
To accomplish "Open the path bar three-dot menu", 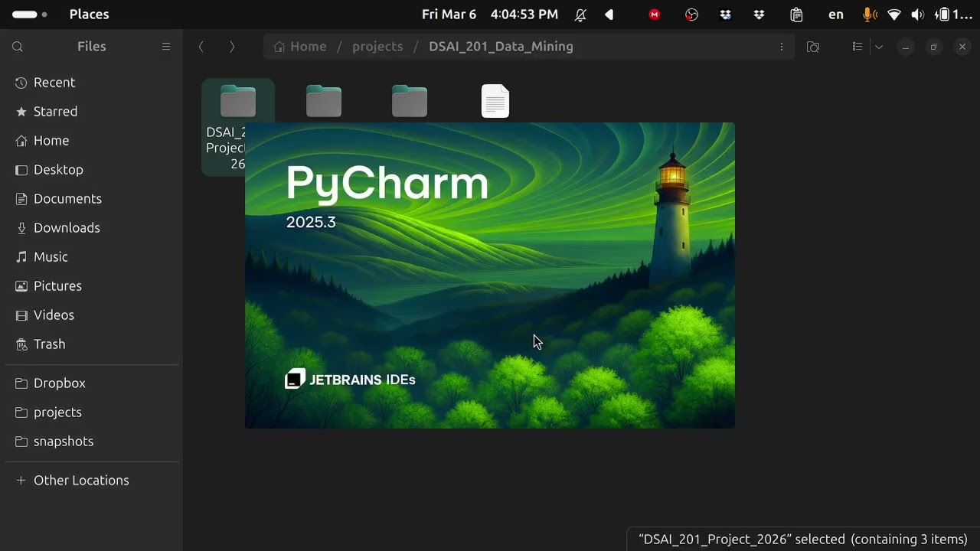I will point(782,47).
